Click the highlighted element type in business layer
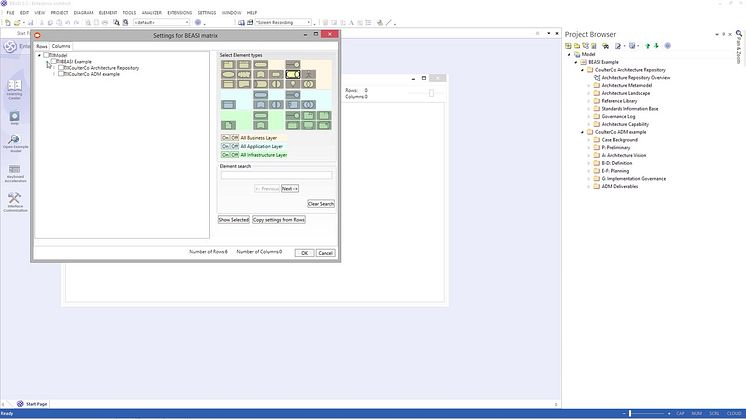 click(x=293, y=74)
